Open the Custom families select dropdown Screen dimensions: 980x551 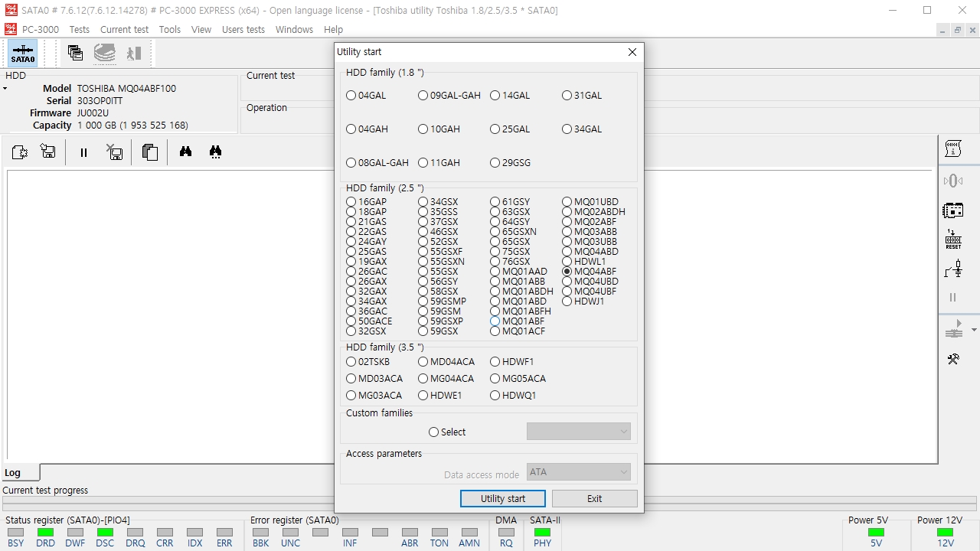(579, 432)
